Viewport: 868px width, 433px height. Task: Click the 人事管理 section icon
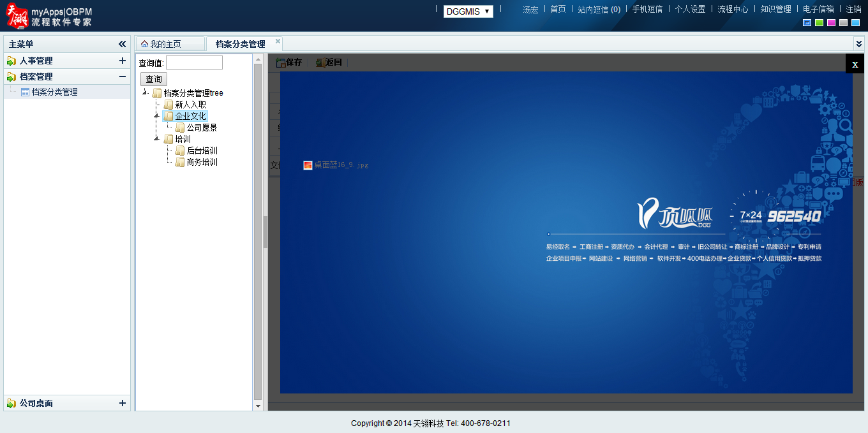[x=11, y=61]
